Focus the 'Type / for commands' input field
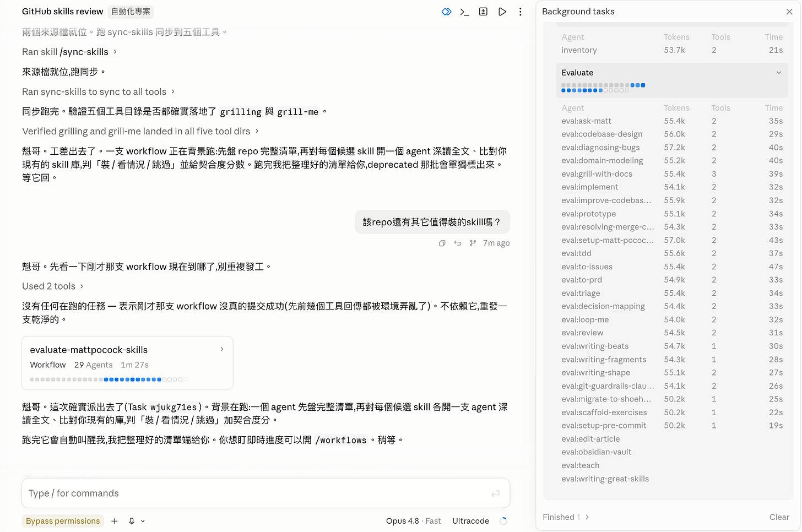Screen dimensions: 802x532 [x=265, y=493]
